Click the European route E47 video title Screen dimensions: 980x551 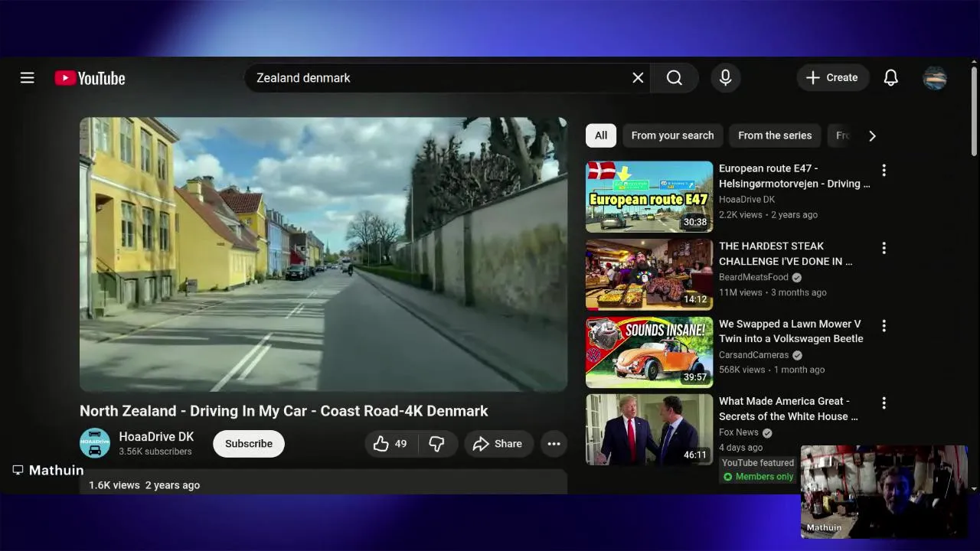(794, 176)
